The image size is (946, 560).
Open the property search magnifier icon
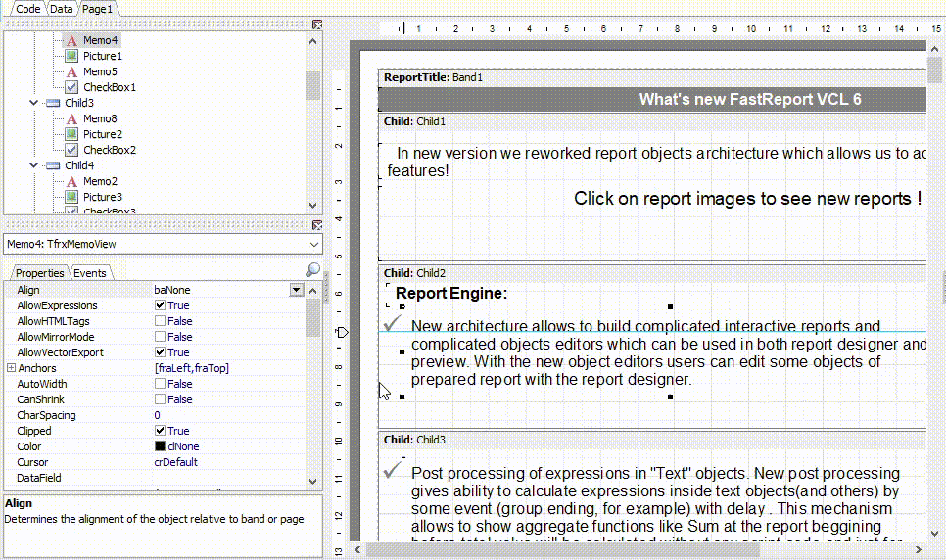pos(313,270)
